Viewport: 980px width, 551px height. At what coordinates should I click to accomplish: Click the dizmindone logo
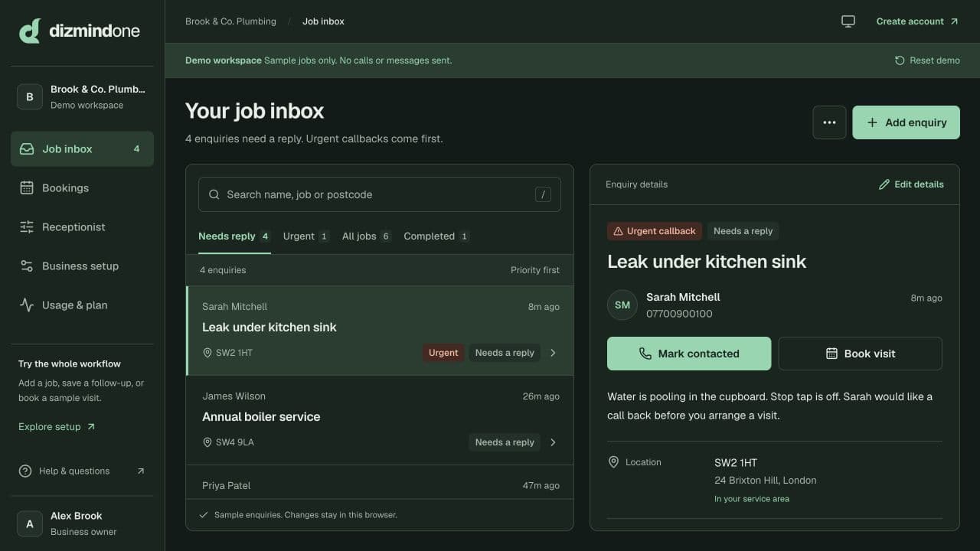click(x=80, y=31)
